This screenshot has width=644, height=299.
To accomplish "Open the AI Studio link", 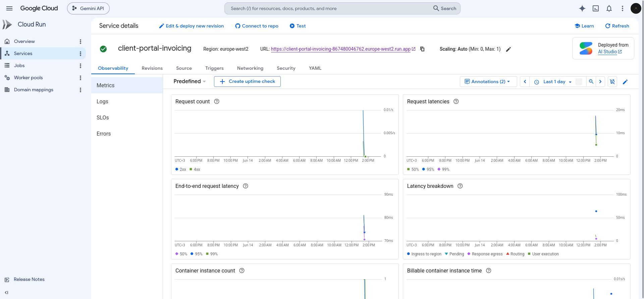I will (610, 52).
